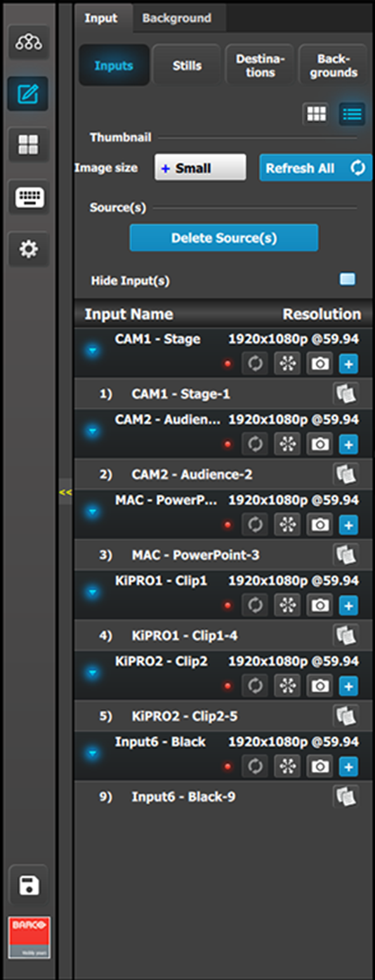
Task: Switch to list view
Action: [352, 114]
